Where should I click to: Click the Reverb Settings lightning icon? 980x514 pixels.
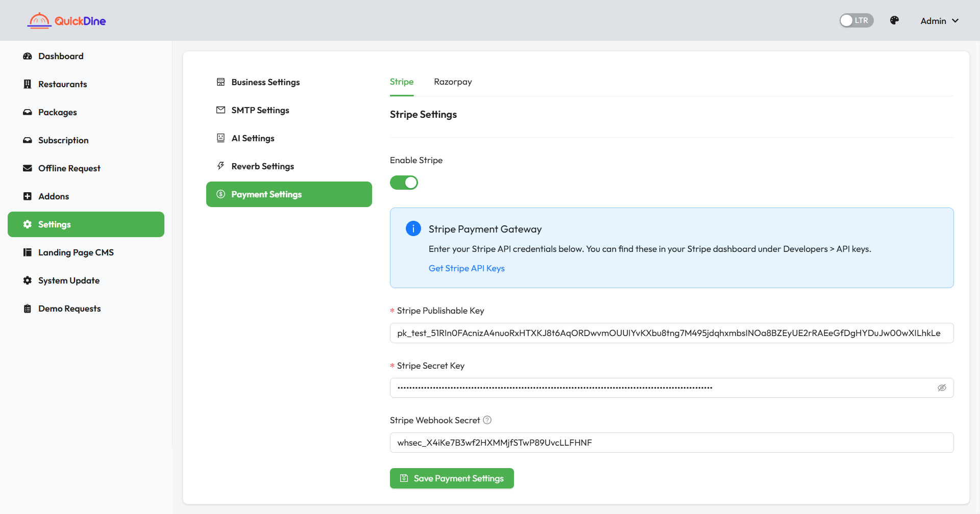(220, 166)
